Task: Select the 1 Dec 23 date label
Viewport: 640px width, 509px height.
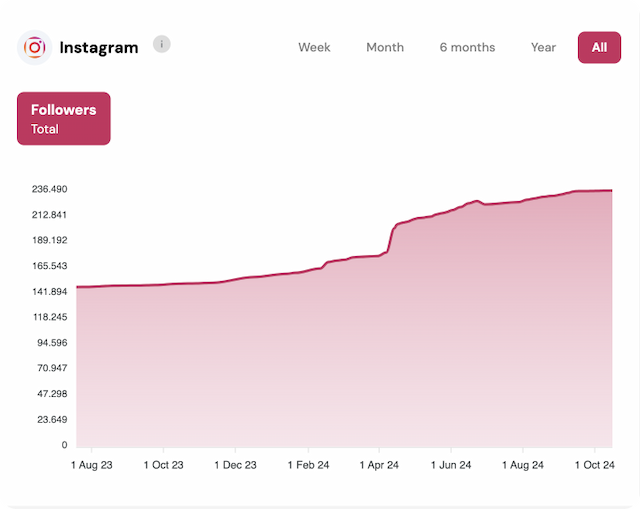Action: pos(236,465)
